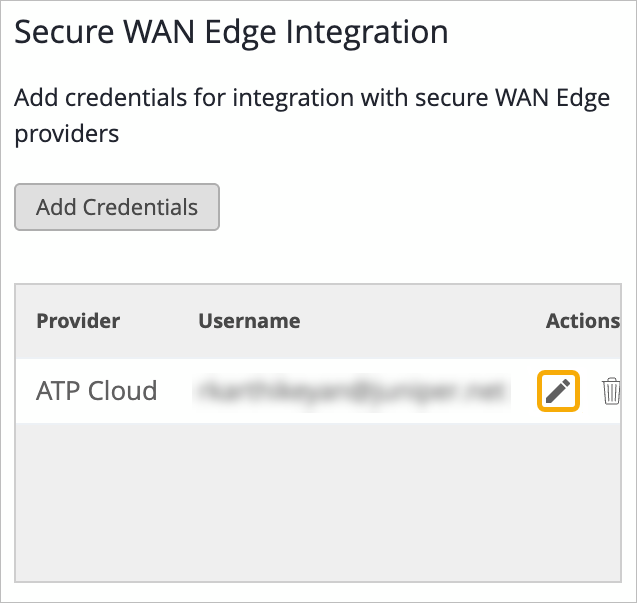The width and height of the screenshot is (637, 603).
Task: Click the word 'Credentials' on the Add button
Action: pos(141,208)
